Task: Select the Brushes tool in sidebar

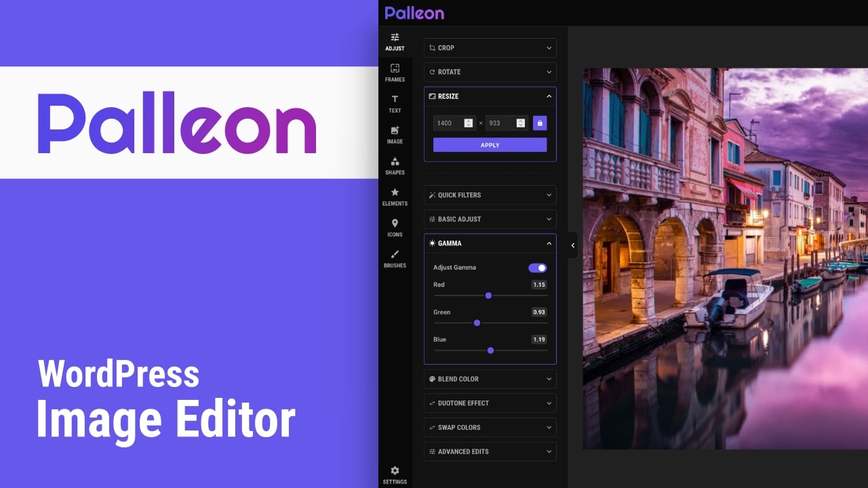Action: click(395, 259)
